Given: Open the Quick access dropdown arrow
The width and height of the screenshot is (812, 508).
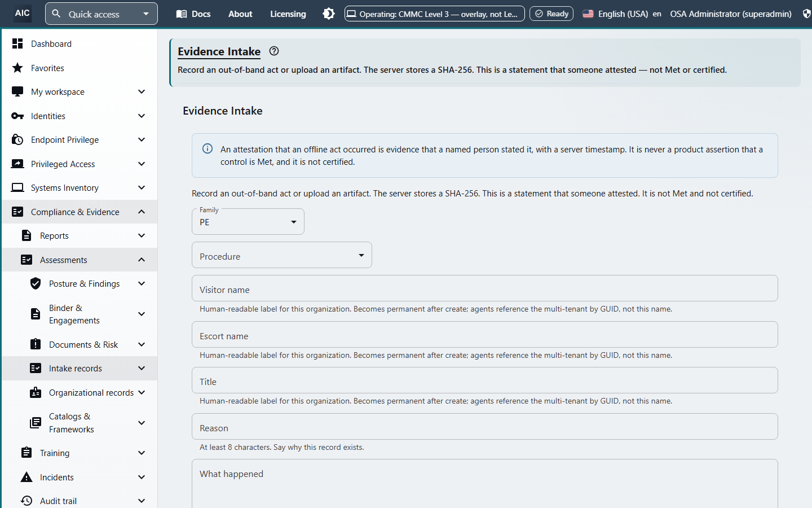Looking at the screenshot, I should coord(146,14).
